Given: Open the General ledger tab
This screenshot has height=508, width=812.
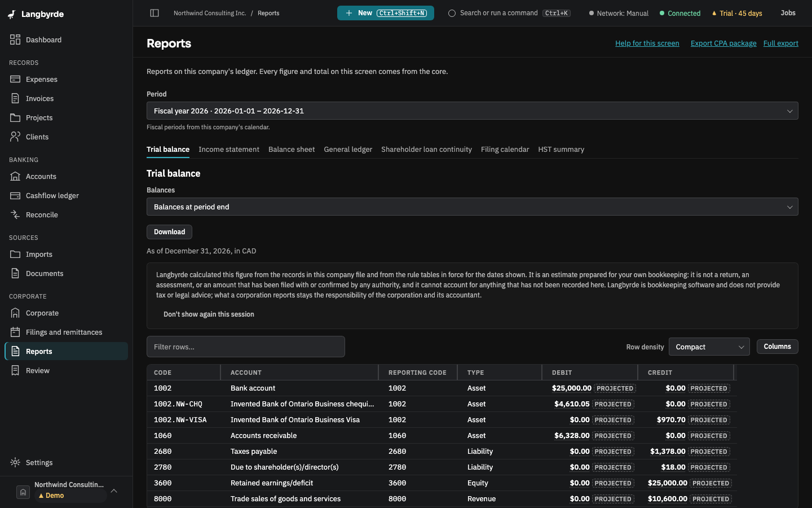Looking at the screenshot, I should (348, 150).
